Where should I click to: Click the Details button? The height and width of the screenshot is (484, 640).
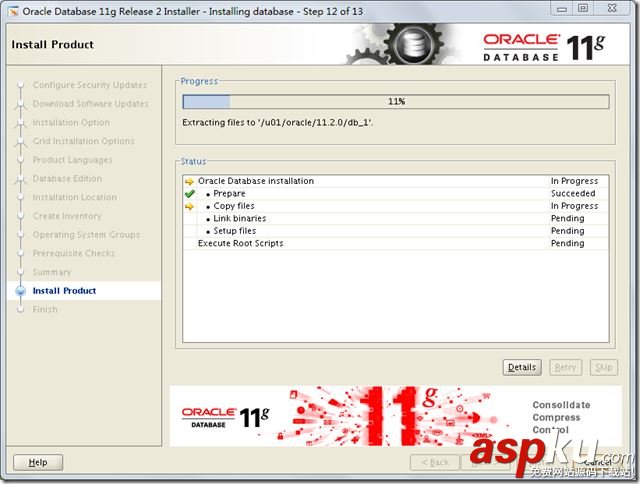click(x=522, y=367)
